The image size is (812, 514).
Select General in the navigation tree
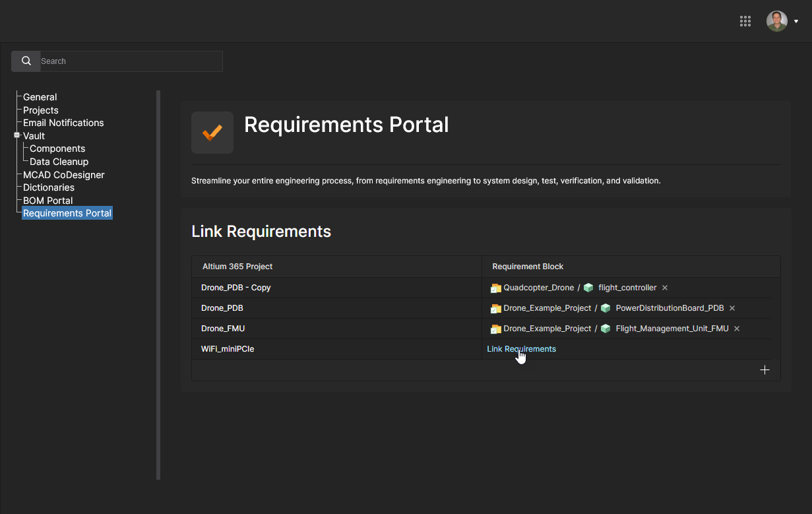pos(40,97)
